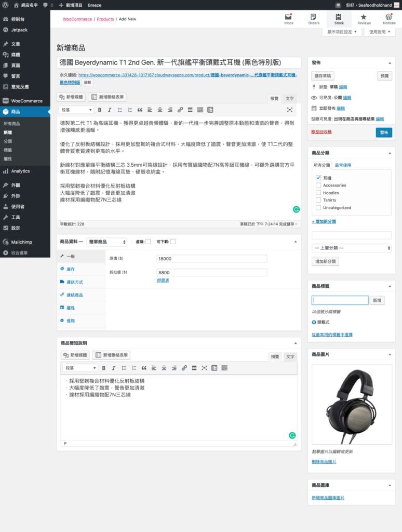
Task: Insert numbered list in main editor
Action: point(130,110)
